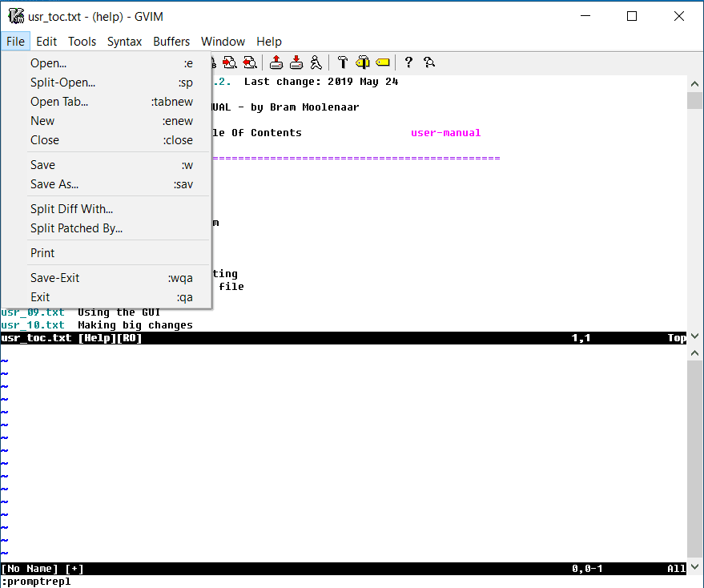Screen dimensions: 704x588
Task: Open the Help menu
Action: tap(269, 42)
